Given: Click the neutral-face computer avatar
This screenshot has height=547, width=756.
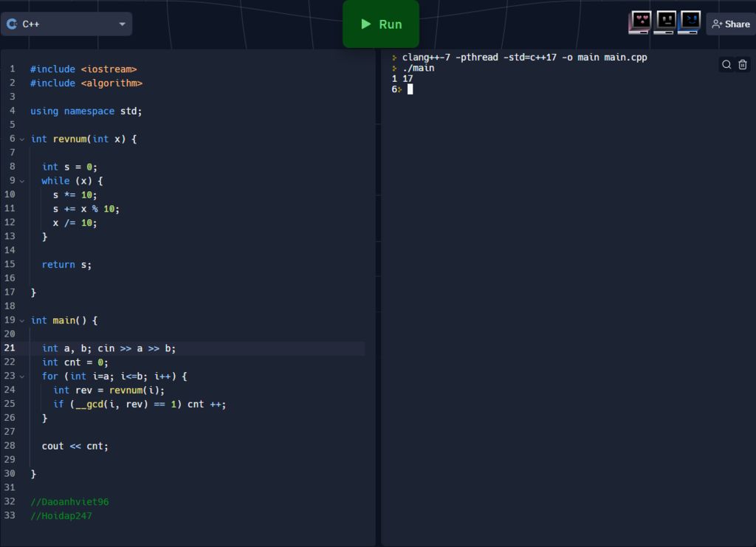Looking at the screenshot, I should point(664,23).
